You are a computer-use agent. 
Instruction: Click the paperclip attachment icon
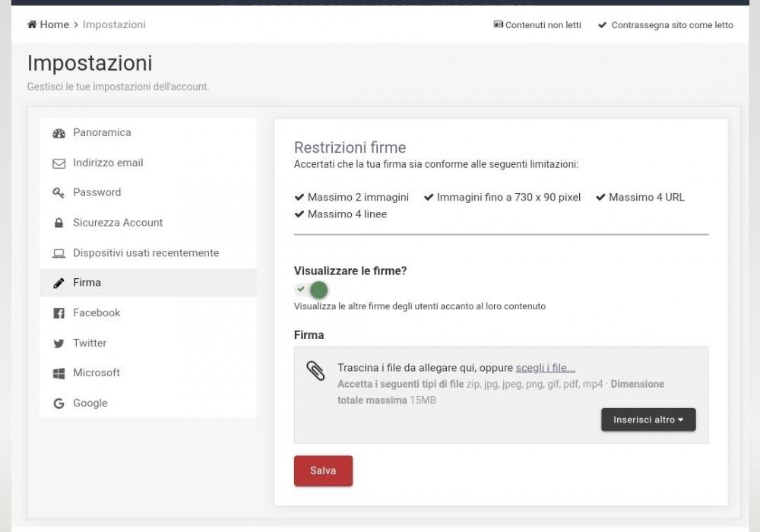click(x=315, y=371)
